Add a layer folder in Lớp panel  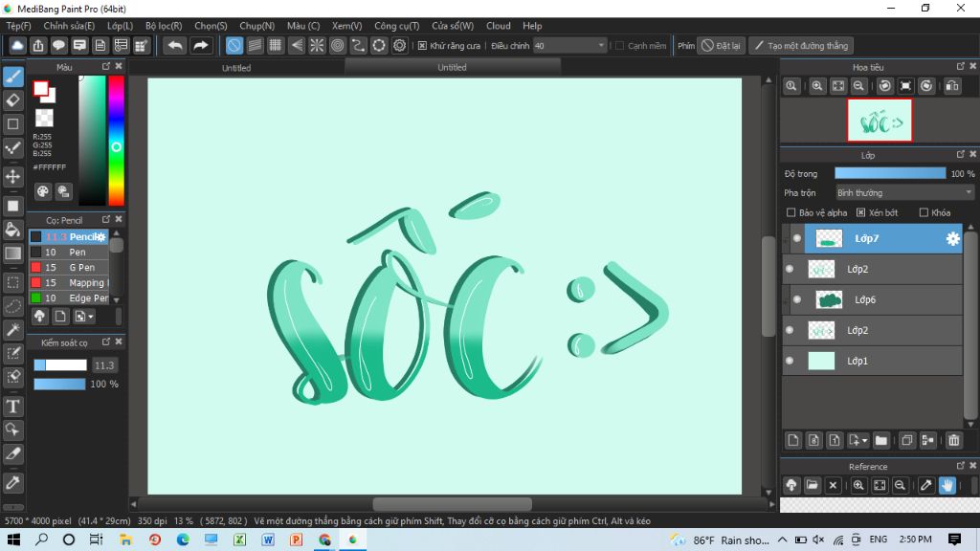881,440
